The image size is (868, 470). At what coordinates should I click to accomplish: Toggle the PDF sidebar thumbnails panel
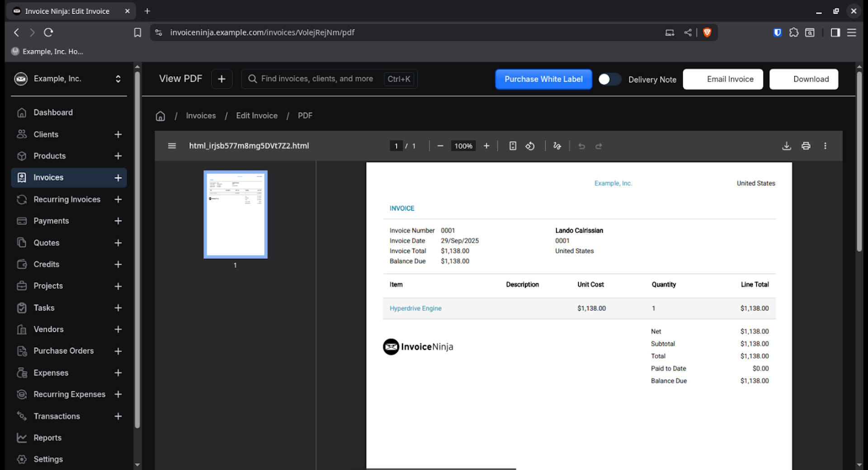pos(172,146)
